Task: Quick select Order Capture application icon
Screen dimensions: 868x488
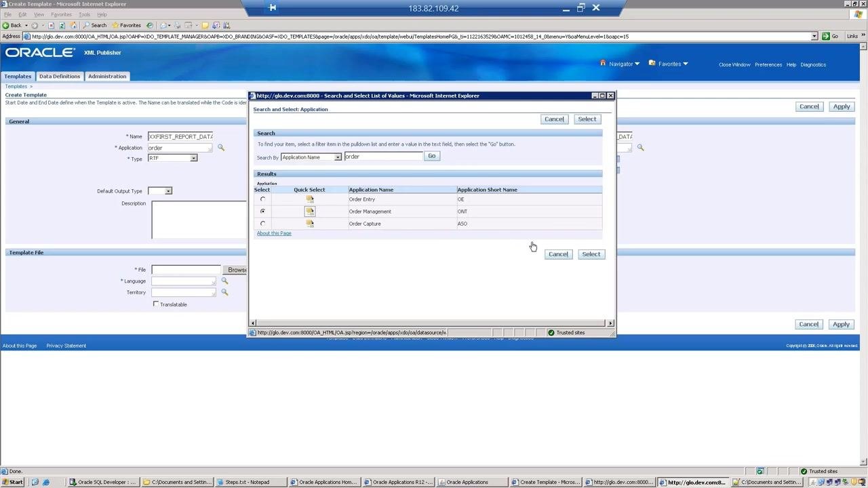Action: (310, 224)
